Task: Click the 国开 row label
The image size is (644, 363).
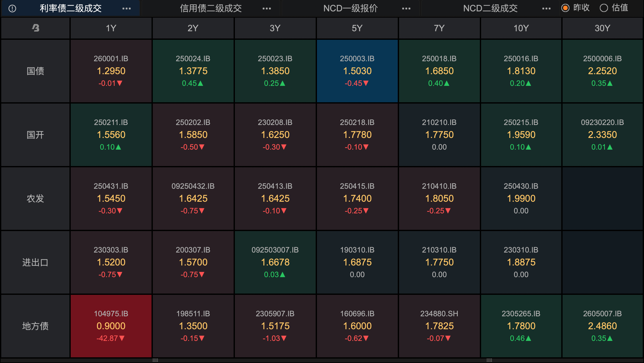Action: point(35,135)
